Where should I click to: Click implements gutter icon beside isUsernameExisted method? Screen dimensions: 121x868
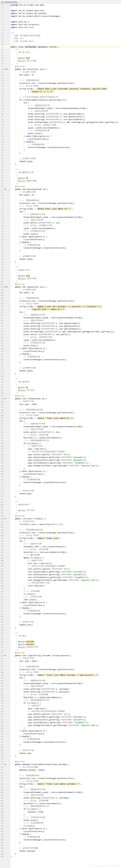point(5,764)
